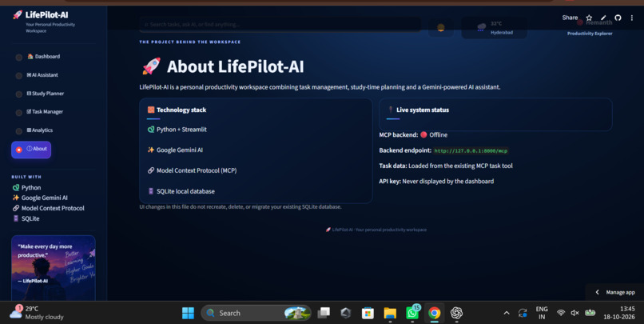Viewport: 644px width, 324px height.
Task: Click the Technology stack icon
Action: pyautogui.click(x=151, y=110)
